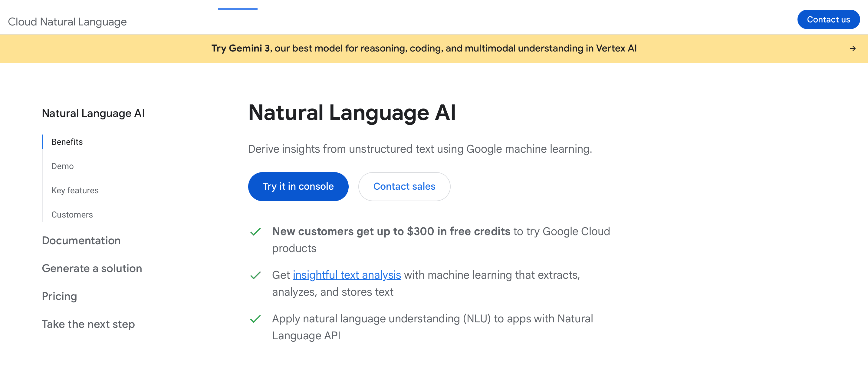868x366 pixels.
Task: Click the green checkmark beside free credits item
Action: [x=255, y=231]
